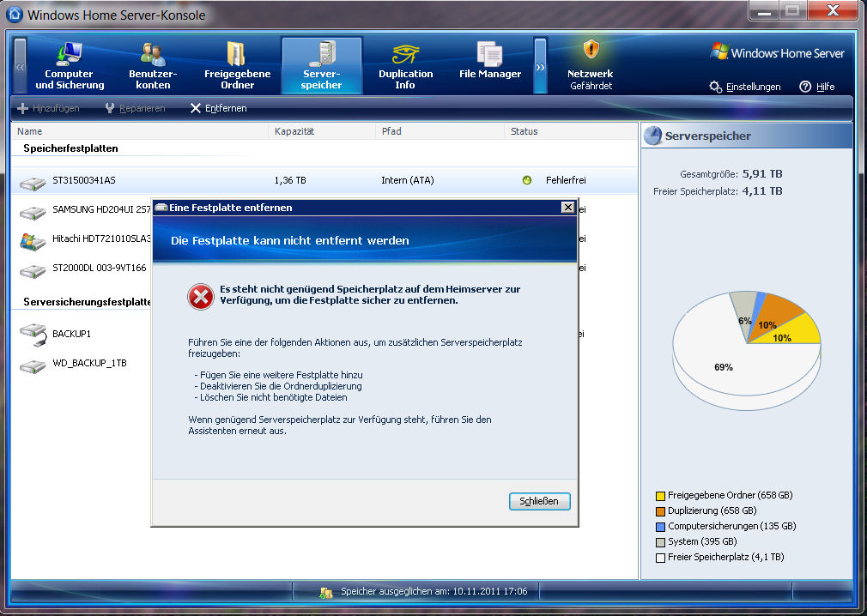Select ST2000DL 003-9VT166 drive name
The image size is (867, 616).
coord(100,268)
